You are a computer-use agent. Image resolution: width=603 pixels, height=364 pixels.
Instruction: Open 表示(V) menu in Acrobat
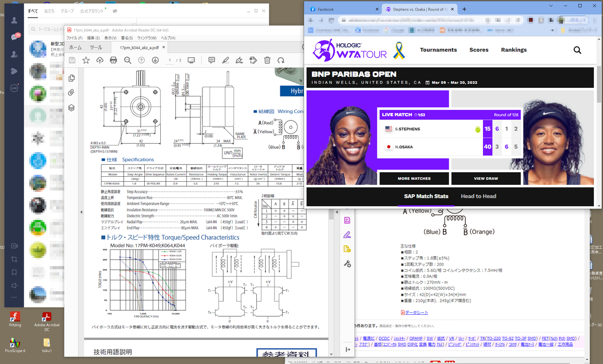point(111,38)
